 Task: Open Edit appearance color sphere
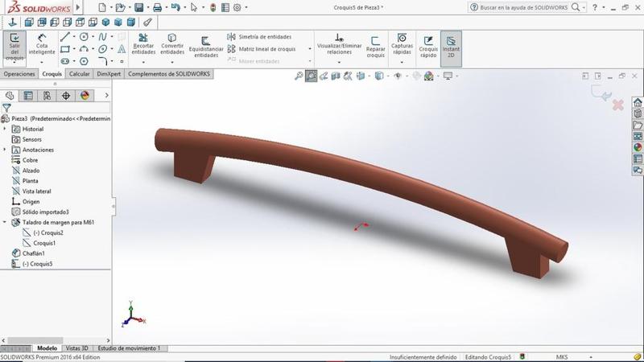coord(429,76)
